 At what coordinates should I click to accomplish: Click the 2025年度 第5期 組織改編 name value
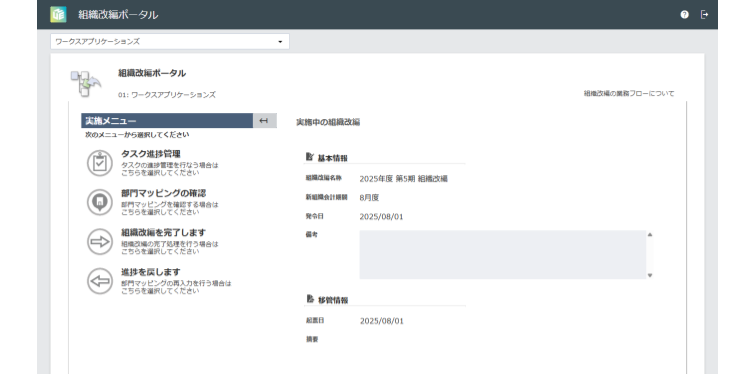click(404, 179)
